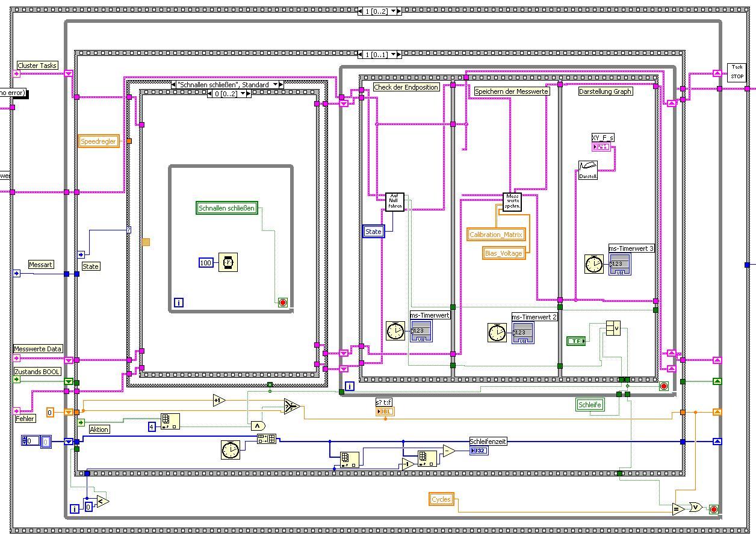Select tick count clock feeding Schleifenzeit array
This screenshot has height=539, width=756.
231,450
